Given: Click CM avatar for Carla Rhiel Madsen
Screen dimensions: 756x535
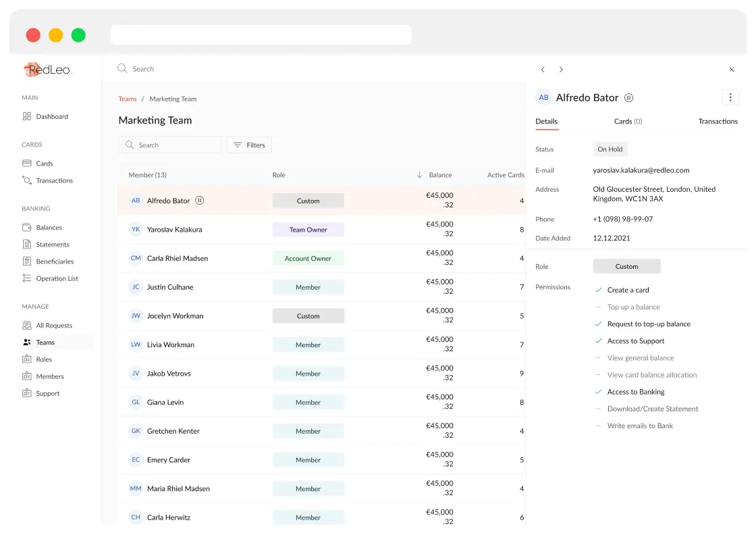Looking at the screenshot, I should (136, 258).
